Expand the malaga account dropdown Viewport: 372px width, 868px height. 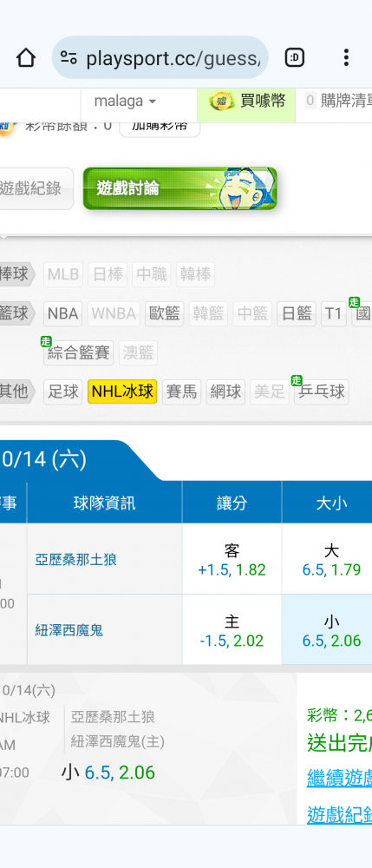(125, 102)
